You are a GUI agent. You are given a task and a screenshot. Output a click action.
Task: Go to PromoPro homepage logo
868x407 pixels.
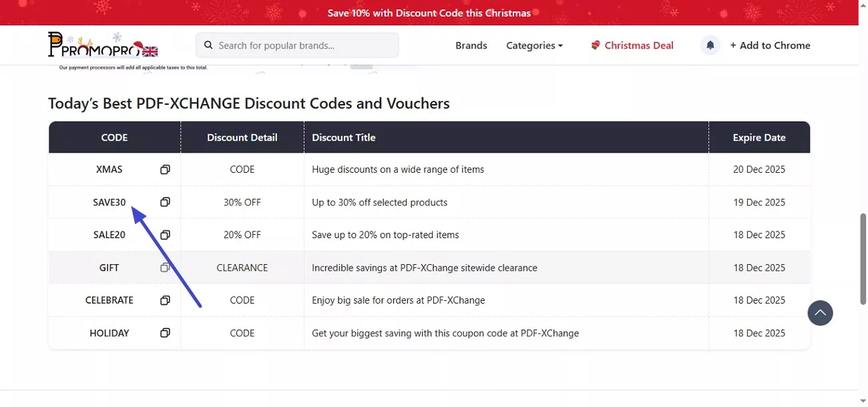103,45
